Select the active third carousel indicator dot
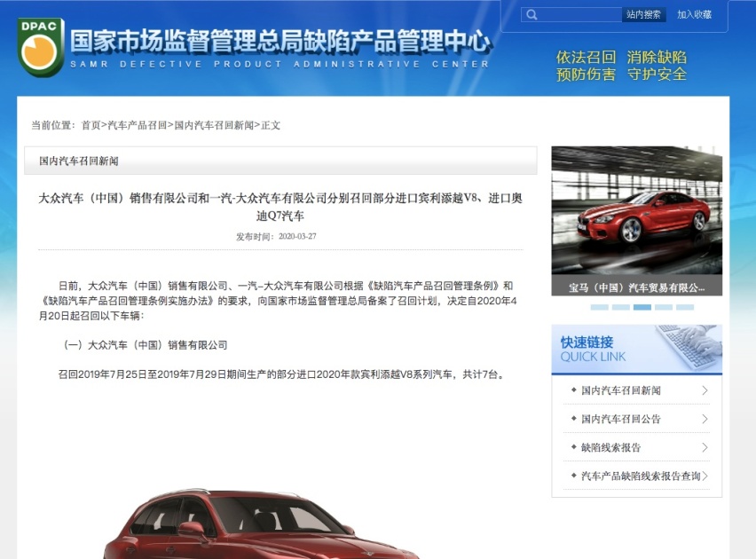 [x=642, y=307]
